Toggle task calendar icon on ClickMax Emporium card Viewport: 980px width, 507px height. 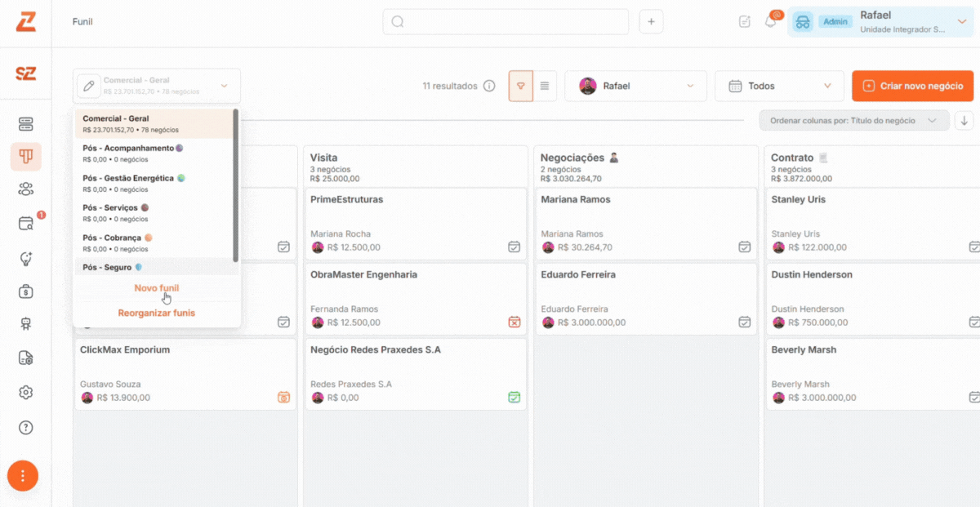pyautogui.click(x=283, y=398)
